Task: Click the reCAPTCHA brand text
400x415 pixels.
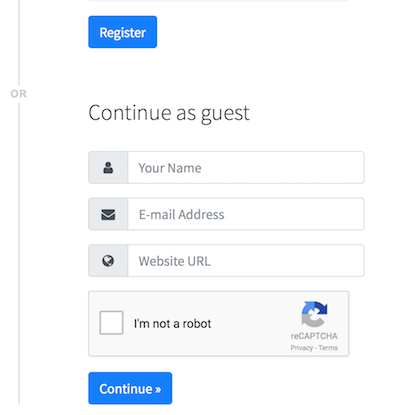Action: [314, 336]
